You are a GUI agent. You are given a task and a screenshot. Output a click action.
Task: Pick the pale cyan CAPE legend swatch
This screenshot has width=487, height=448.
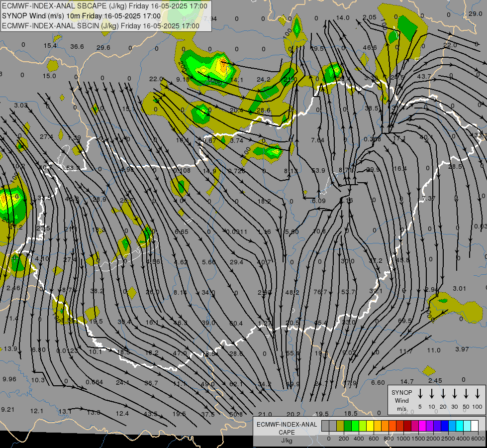tap(467, 426)
